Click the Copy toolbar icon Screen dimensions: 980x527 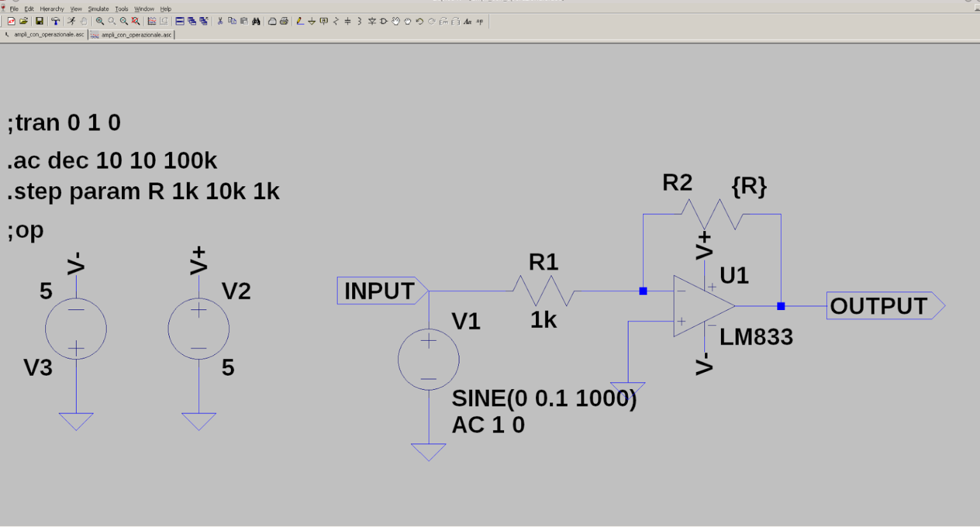[232, 21]
